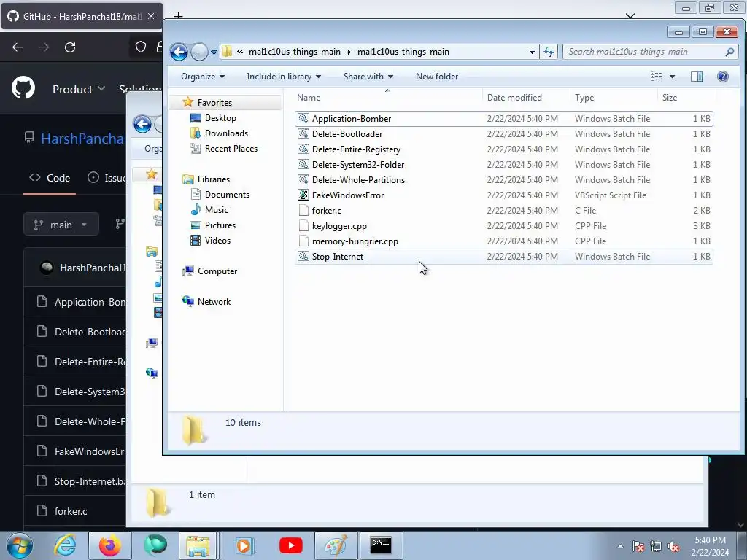747x560 pixels.
Task: Click Libraries in the navigation pane
Action: 214,179
